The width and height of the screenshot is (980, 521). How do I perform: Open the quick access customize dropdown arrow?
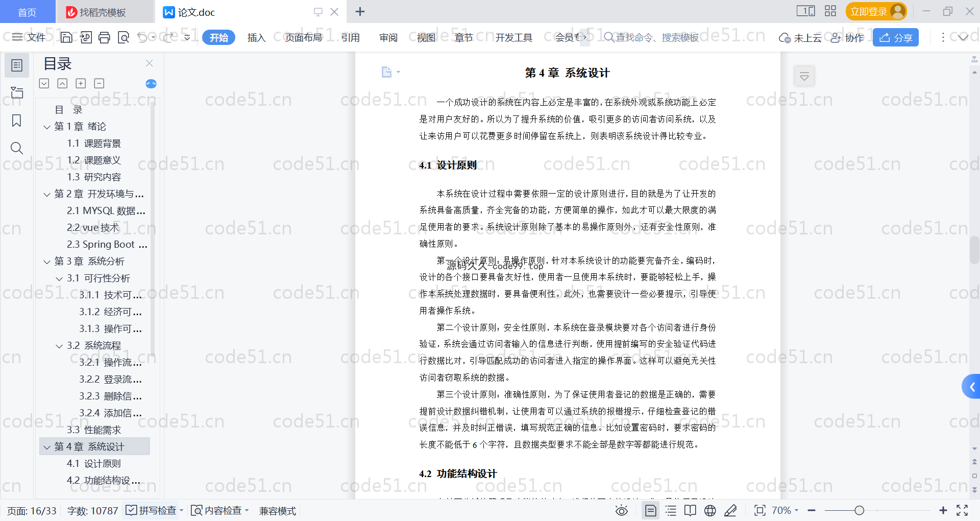point(187,37)
